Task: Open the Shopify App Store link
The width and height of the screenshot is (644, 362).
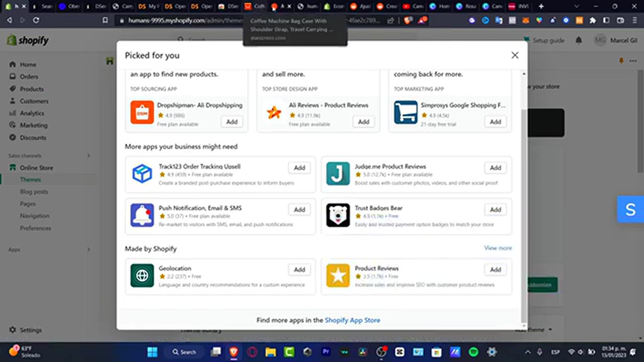Action: pos(352,320)
